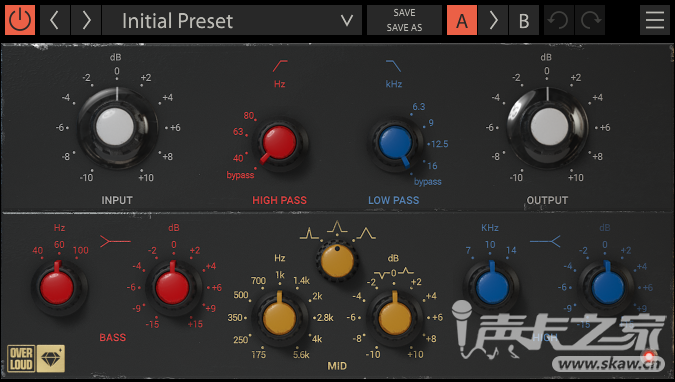
Task: Click the 5.6k mid frequency mark
Action: coord(301,354)
